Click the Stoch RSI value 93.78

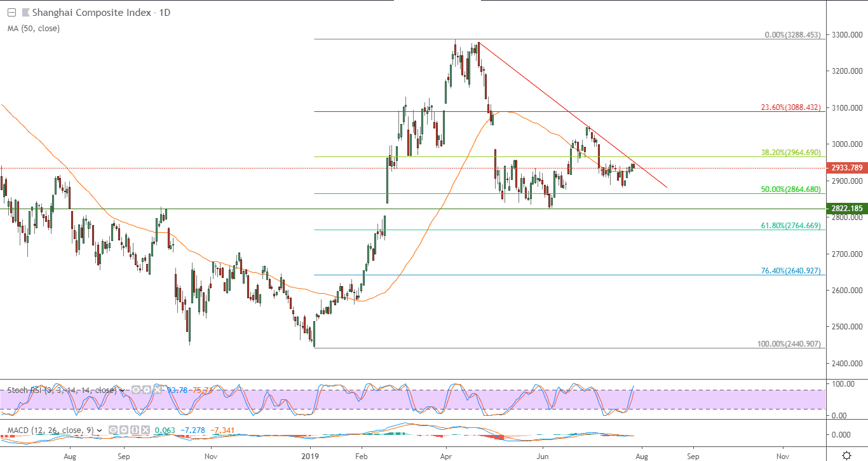(x=177, y=390)
